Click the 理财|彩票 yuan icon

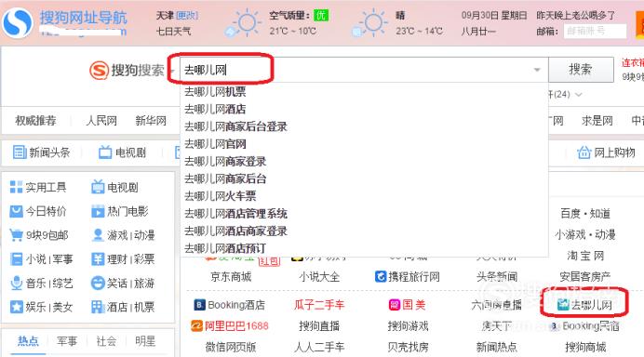point(98,259)
